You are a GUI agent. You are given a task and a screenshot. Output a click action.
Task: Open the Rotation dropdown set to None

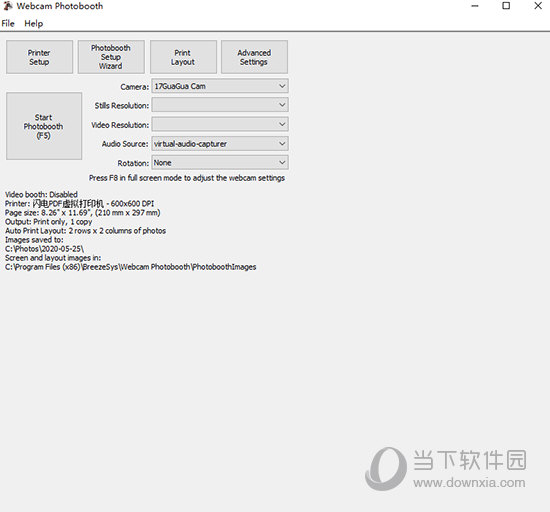[x=220, y=162]
